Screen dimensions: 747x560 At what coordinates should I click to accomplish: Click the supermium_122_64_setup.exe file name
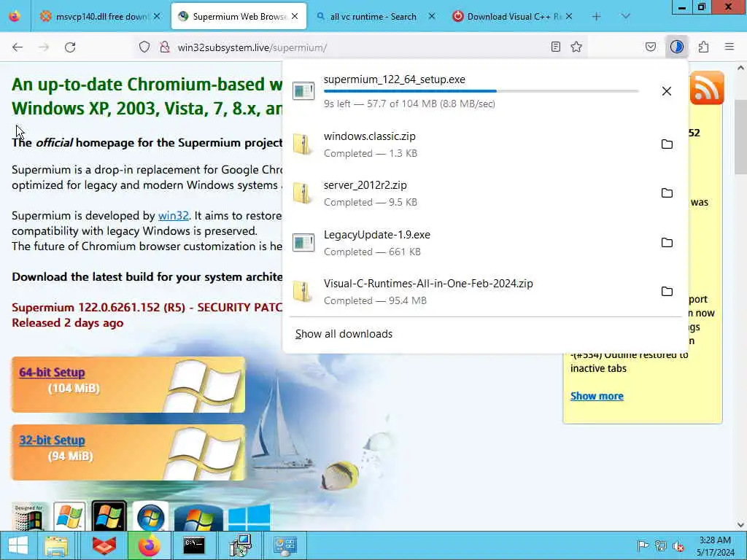[395, 79]
